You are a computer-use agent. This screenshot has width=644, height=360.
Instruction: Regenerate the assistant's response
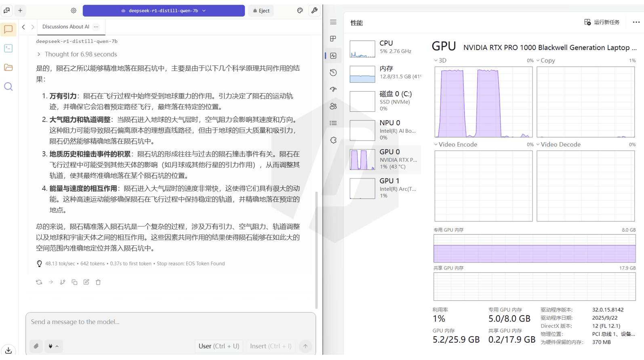(x=39, y=282)
